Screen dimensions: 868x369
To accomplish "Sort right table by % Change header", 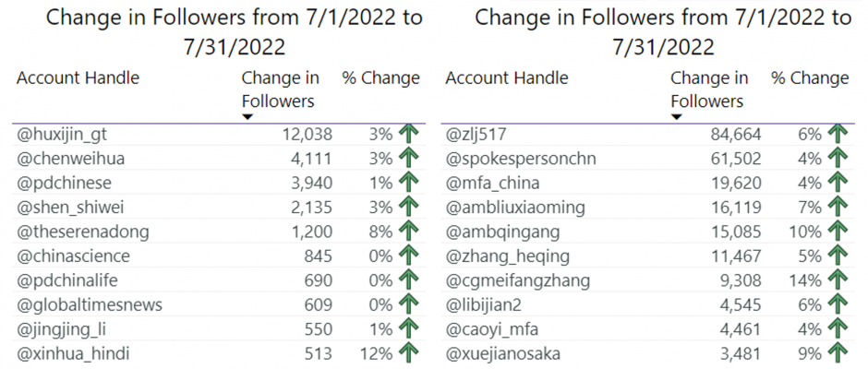I will point(810,78).
